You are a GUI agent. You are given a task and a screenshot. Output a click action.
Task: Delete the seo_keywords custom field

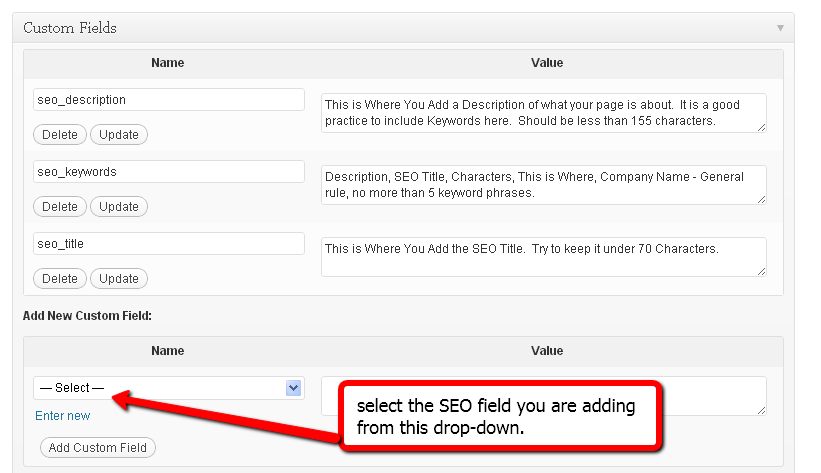coord(60,207)
